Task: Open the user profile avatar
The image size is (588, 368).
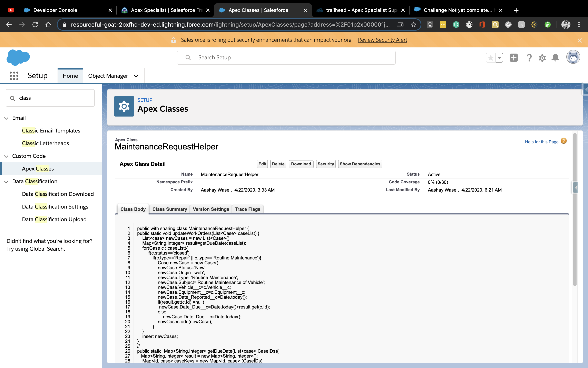Action: point(573,57)
